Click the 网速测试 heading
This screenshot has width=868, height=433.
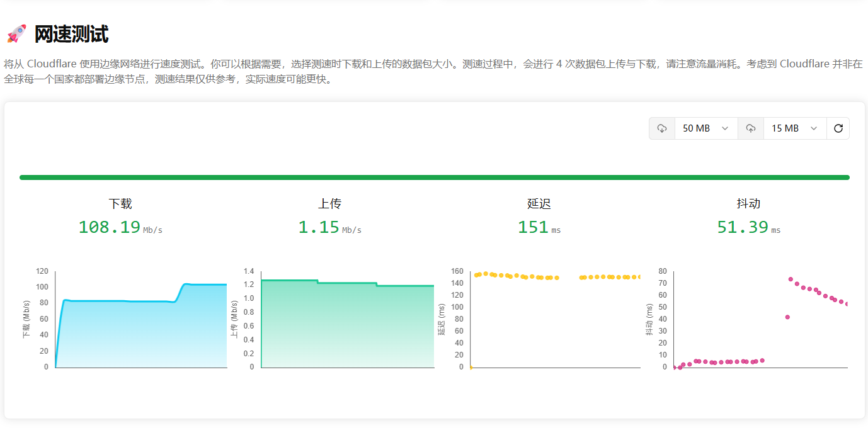[x=71, y=34]
